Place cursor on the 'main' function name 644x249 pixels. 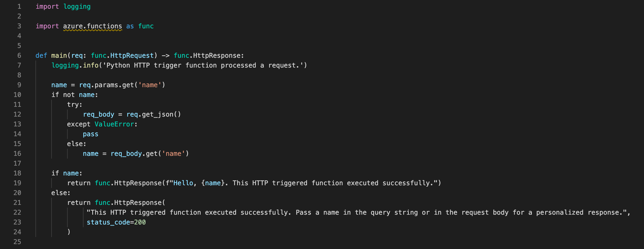(x=59, y=56)
